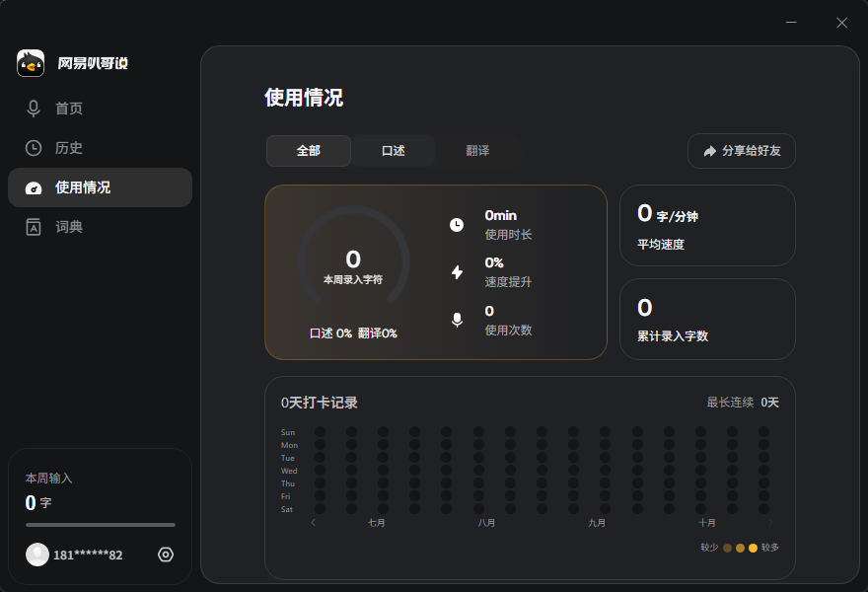
Task: Open the 首页 sidebar item
Action: pos(101,108)
